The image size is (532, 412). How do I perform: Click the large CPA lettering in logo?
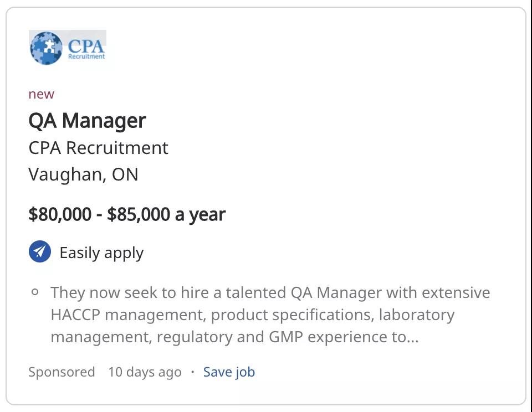(x=86, y=46)
